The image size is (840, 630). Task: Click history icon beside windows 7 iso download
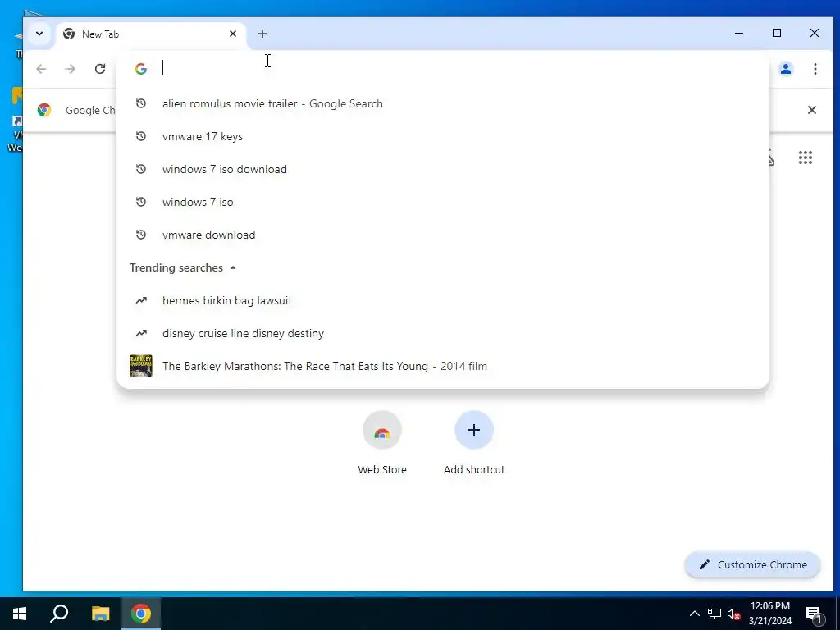tap(141, 169)
